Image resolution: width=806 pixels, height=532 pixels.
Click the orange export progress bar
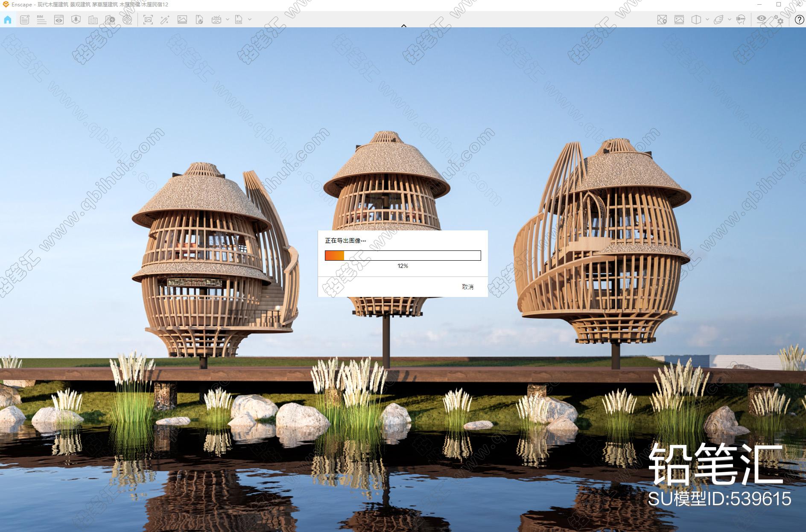coord(403,256)
